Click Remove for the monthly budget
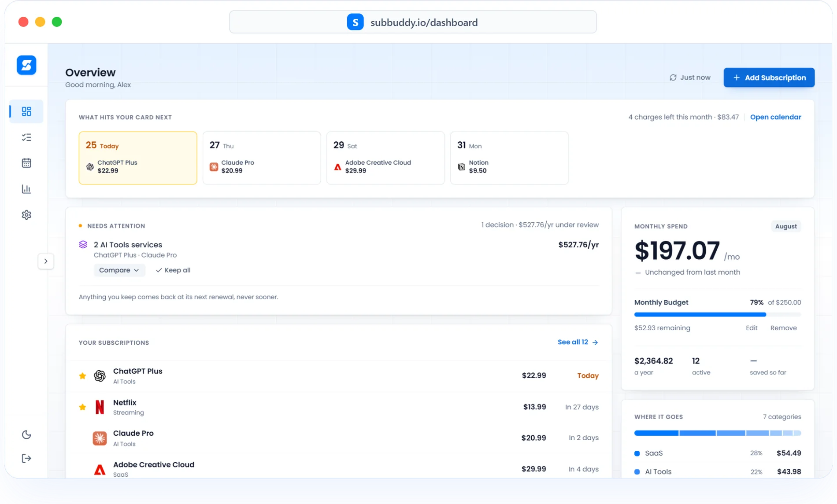837x504 pixels. tap(783, 328)
